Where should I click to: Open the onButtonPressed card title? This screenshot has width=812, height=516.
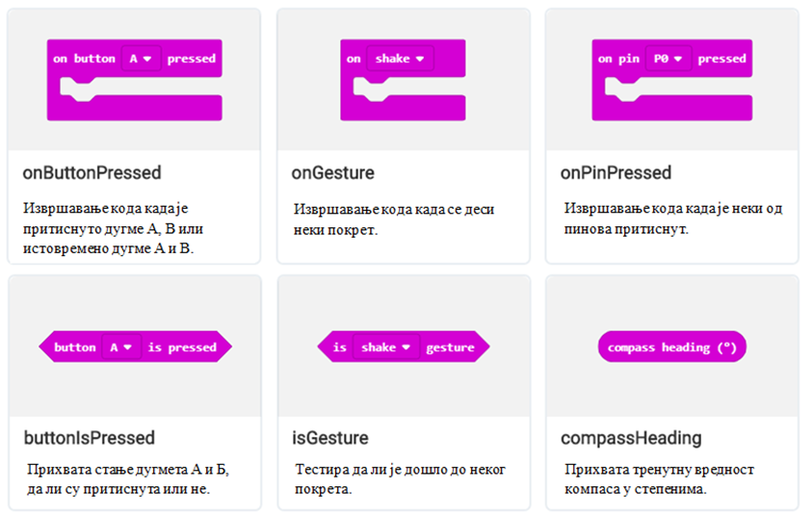click(x=92, y=173)
